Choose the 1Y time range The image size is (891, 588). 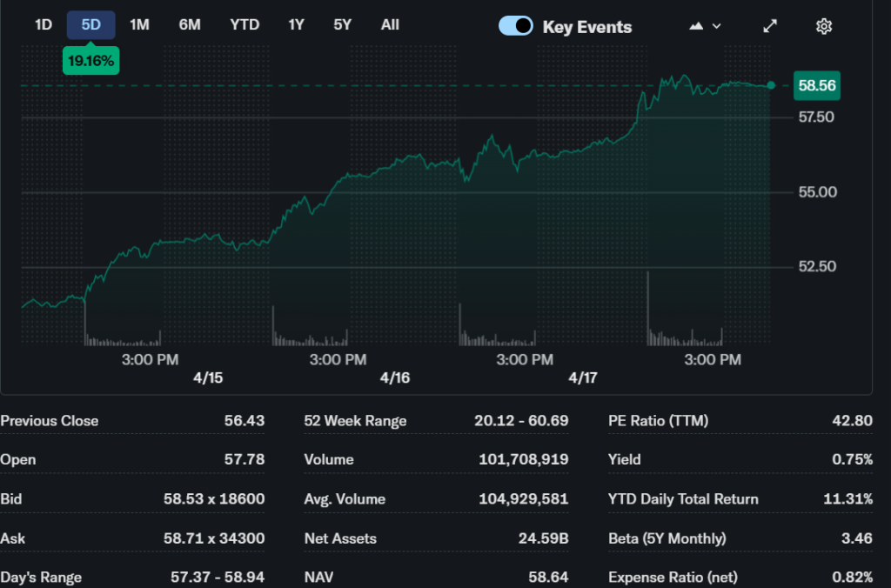click(x=296, y=24)
